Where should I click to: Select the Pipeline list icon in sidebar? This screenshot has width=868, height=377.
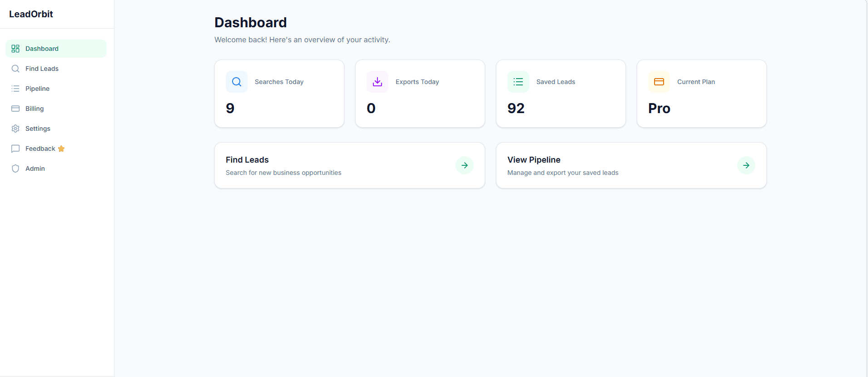coord(15,89)
